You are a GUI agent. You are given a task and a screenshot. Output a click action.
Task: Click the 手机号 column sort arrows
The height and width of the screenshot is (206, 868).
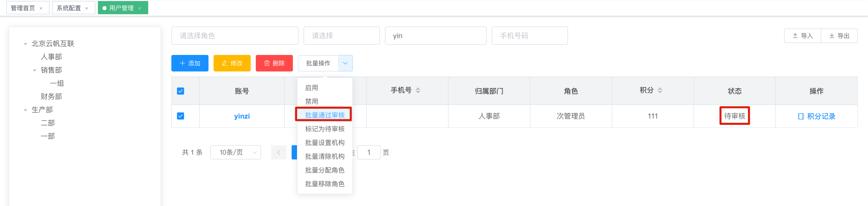418,90
